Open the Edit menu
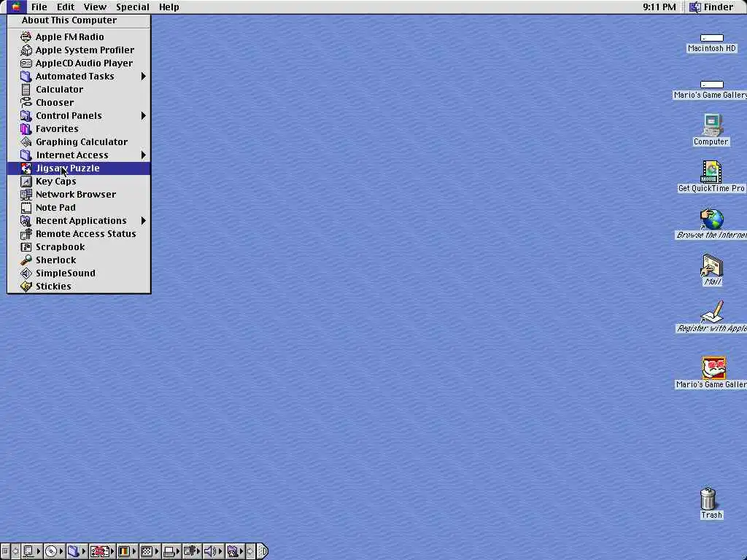747x560 pixels. coord(66,7)
